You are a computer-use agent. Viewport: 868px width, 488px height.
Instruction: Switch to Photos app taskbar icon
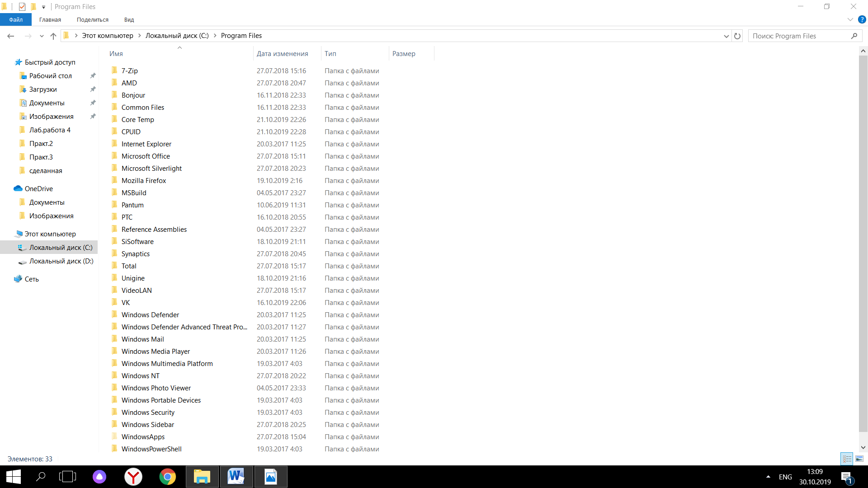[x=271, y=477]
